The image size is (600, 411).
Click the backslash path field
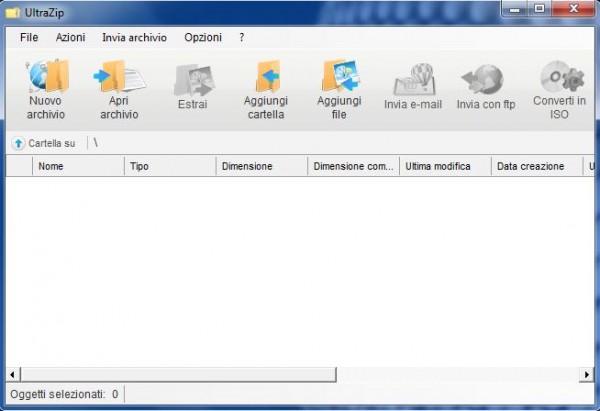pyautogui.click(x=96, y=143)
